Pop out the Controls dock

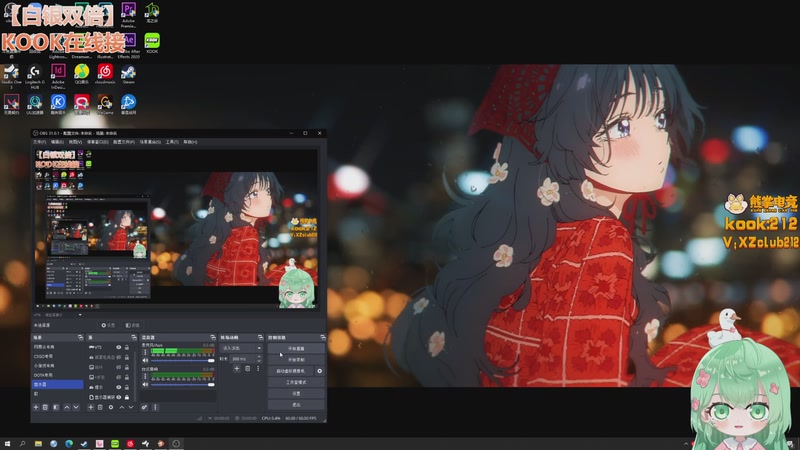[x=323, y=337]
